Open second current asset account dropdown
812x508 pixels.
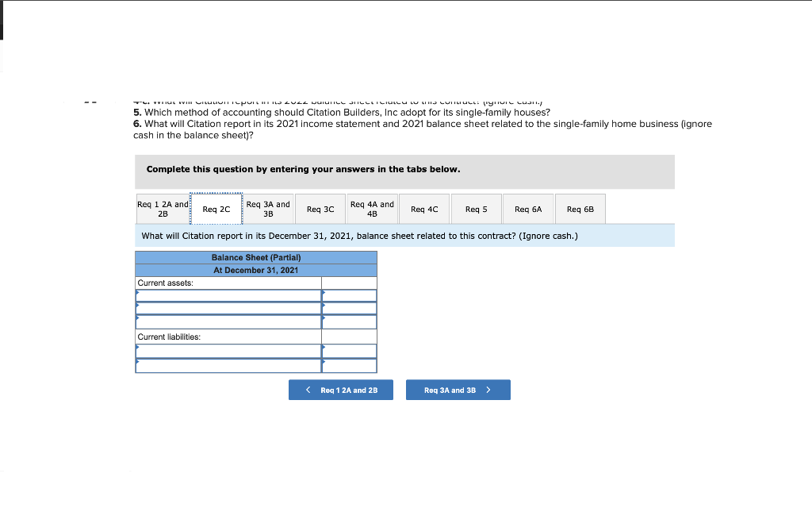pyautogui.click(x=228, y=309)
